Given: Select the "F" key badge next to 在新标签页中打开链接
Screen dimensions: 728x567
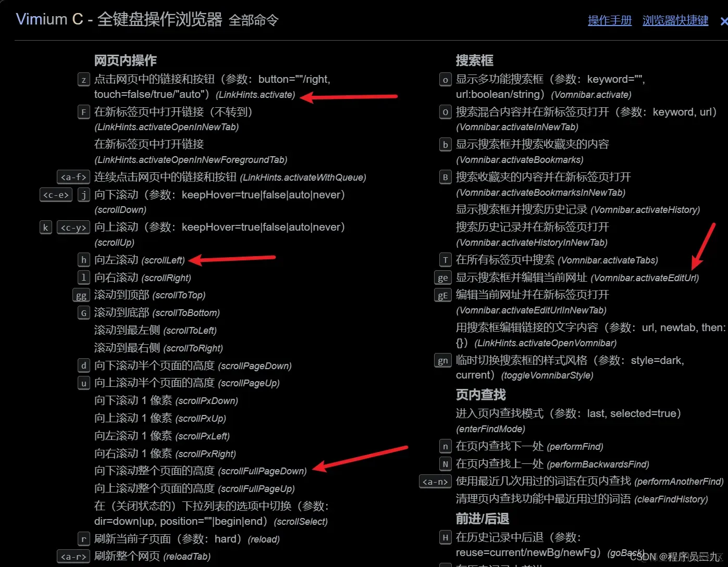Looking at the screenshot, I should pyautogui.click(x=83, y=111).
